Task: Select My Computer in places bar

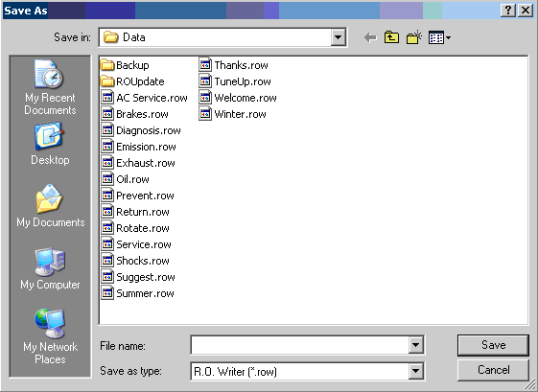Action: click(50, 269)
